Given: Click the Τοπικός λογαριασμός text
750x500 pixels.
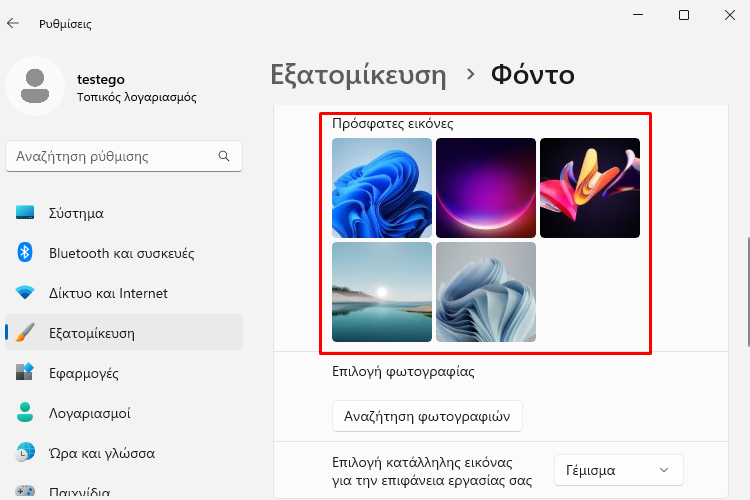Looking at the screenshot, I should (x=137, y=97).
